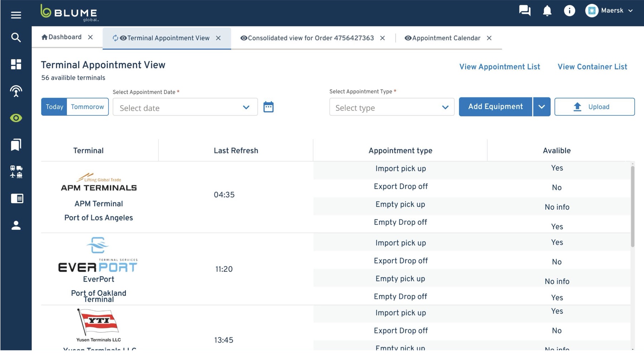Click the Avalible column header

(x=557, y=151)
